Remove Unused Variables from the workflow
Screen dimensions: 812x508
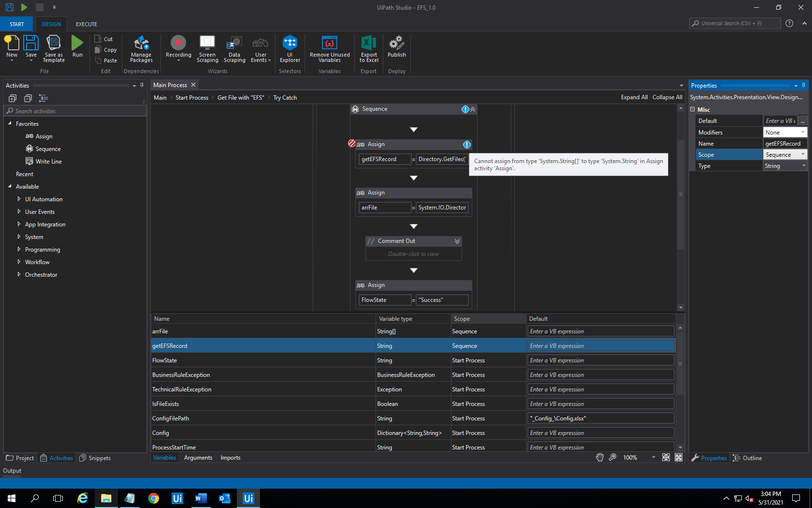(x=329, y=48)
